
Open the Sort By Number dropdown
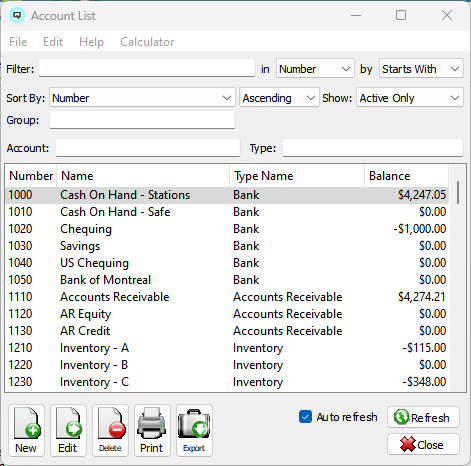click(142, 98)
